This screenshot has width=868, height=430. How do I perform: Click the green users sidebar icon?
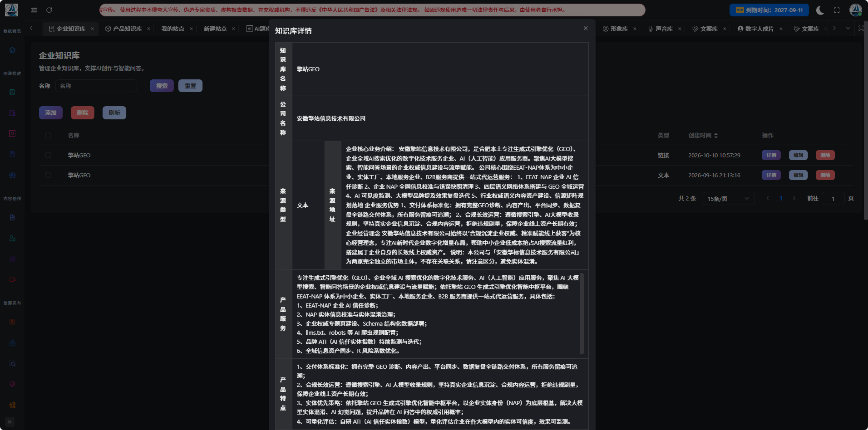(12, 238)
